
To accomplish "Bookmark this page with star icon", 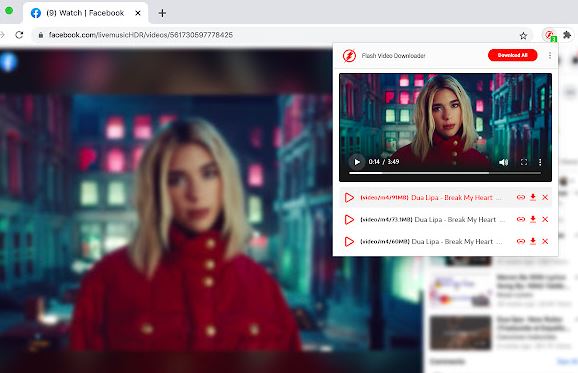I will click(x=523, y=35).
